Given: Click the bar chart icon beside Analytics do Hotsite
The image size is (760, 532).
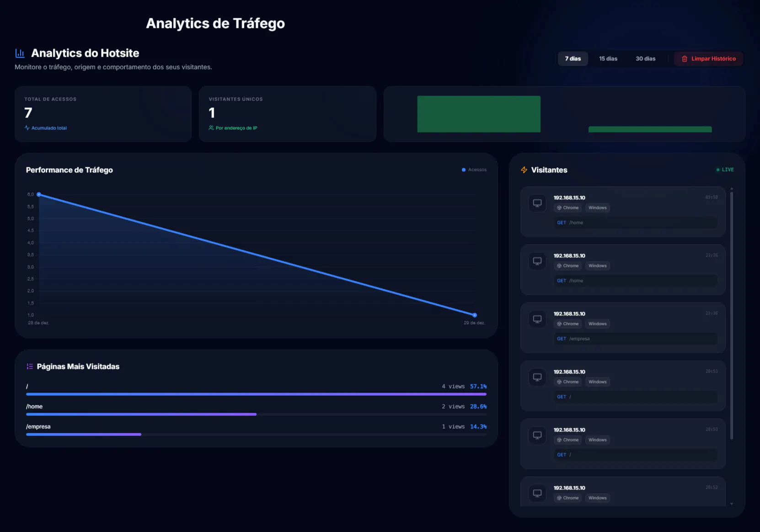Looking at the screenshot, I should [x=20, y=53].
